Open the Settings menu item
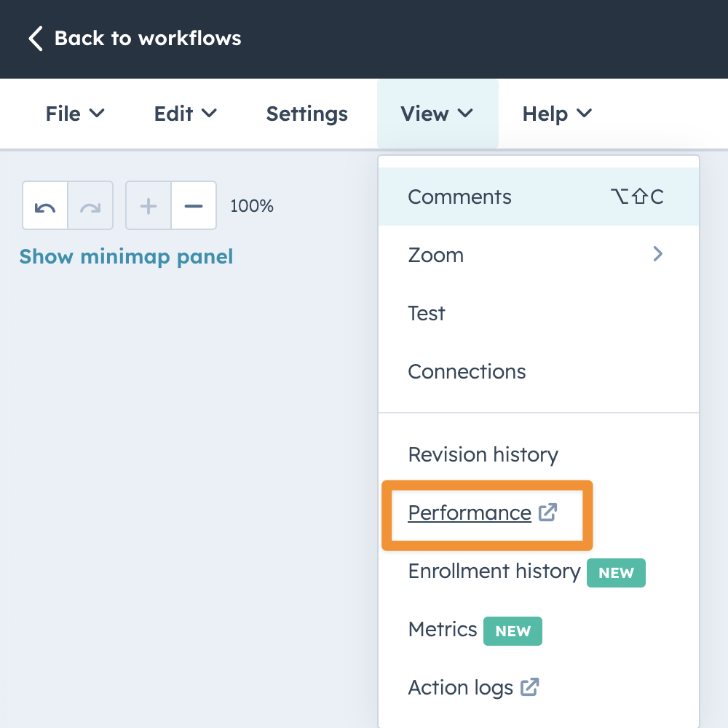 306,114
